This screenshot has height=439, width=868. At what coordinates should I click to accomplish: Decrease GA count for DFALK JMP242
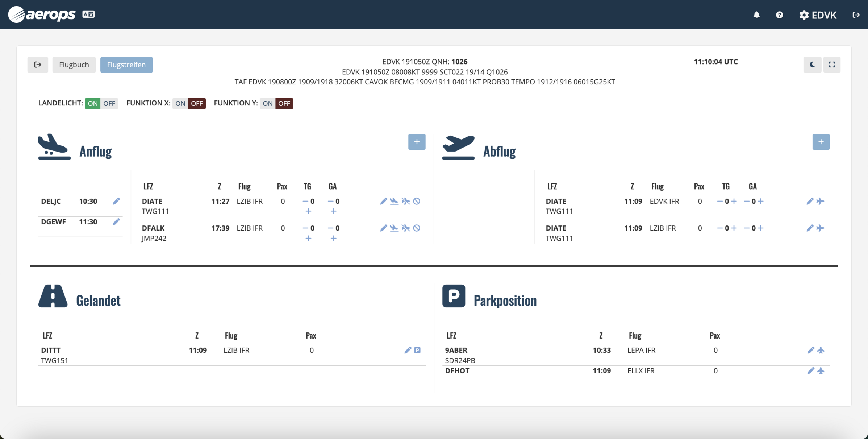click(x=330, y=228)
